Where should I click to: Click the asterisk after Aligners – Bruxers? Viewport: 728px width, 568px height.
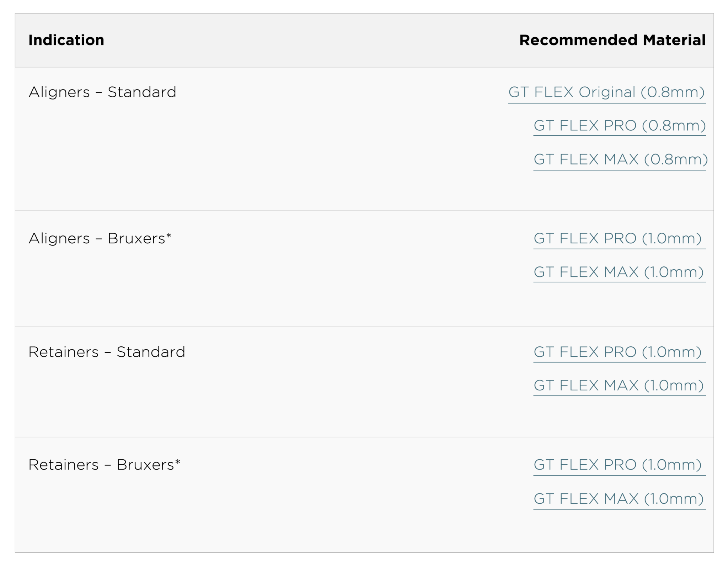click(169, 236)
